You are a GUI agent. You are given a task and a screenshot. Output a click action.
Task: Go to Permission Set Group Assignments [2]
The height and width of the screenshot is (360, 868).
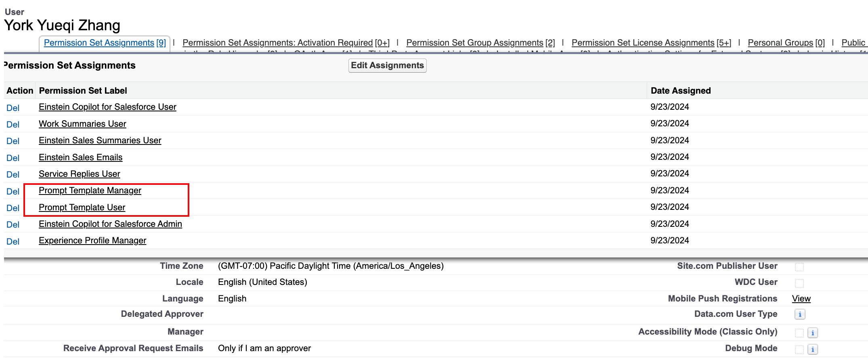click(480, 43)
